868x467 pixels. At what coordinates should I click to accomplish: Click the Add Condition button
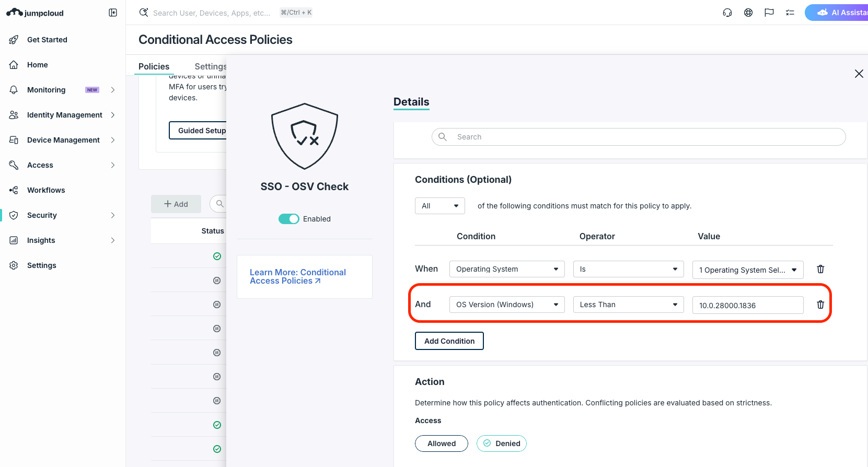[x=449, y=341]
